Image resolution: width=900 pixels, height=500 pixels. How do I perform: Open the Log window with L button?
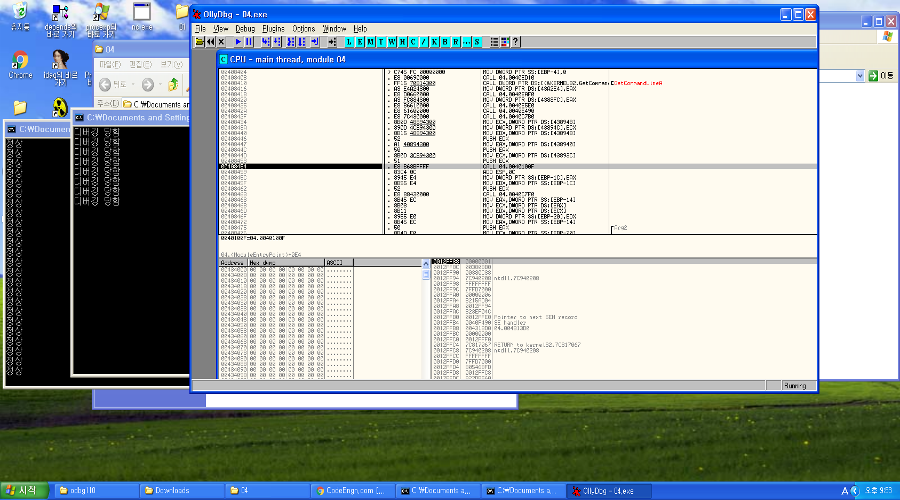click(x=349, y=42)
